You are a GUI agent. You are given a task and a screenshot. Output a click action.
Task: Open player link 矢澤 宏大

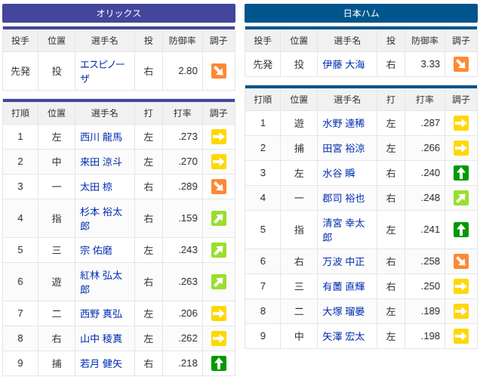(x=343, y=336)
